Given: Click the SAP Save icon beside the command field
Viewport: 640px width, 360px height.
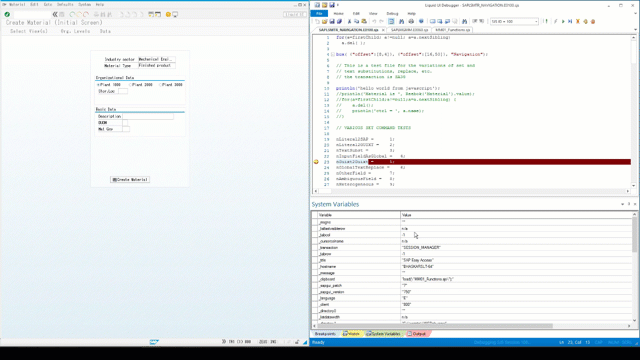Looking at the screenshot, I should coord(62,14).
